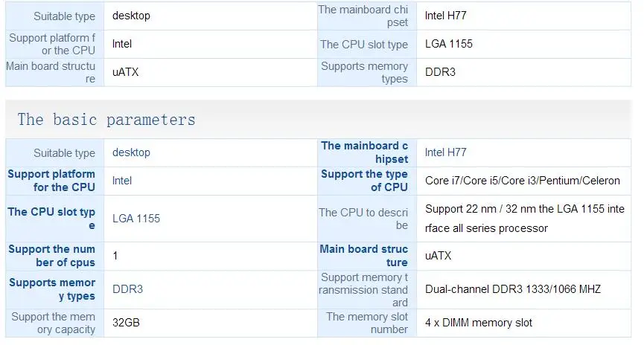644x345 pixels.
Task: Click 'Core i7/Core i5/Core i3/Pentium/Celeron' cell
Action: tap(523, 181)
